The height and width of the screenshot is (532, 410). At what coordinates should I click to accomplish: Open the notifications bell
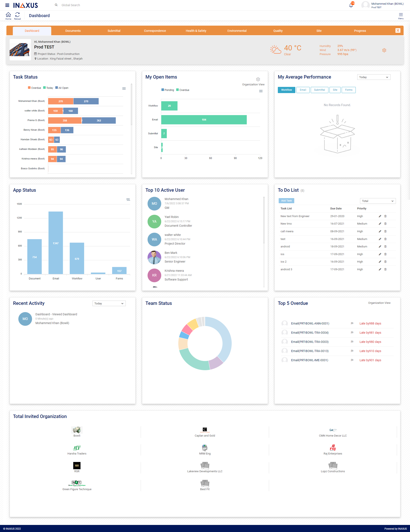[351, 5]
